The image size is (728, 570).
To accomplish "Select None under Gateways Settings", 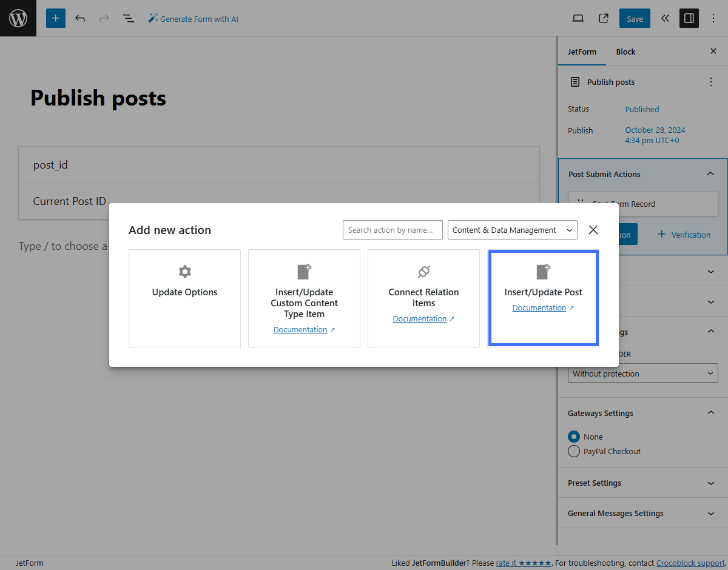I will [574, 437].
